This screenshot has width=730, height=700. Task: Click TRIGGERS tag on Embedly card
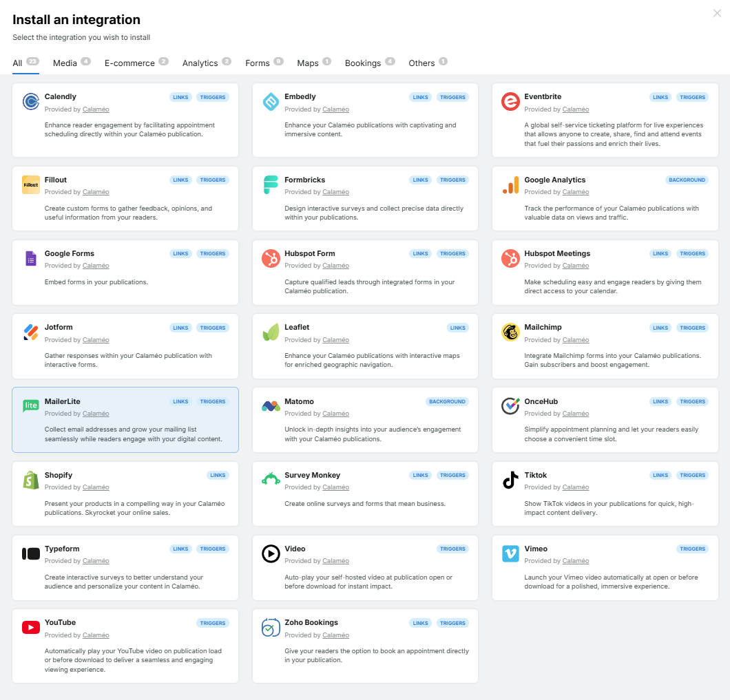coord(452,97)
